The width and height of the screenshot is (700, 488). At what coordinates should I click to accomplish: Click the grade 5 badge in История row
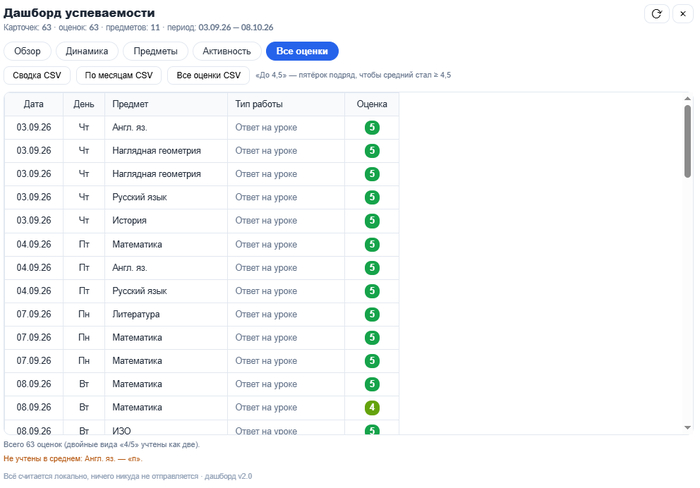click(x=372, y=221)
